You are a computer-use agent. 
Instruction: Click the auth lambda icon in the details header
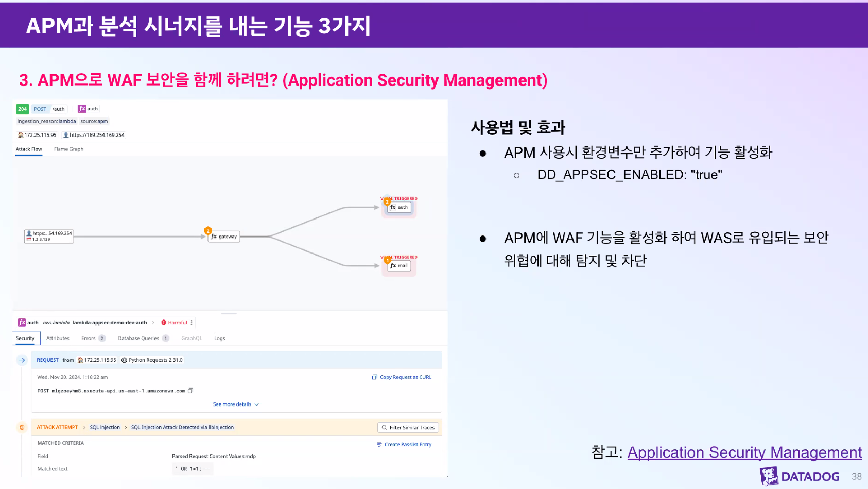pos(22,323)
